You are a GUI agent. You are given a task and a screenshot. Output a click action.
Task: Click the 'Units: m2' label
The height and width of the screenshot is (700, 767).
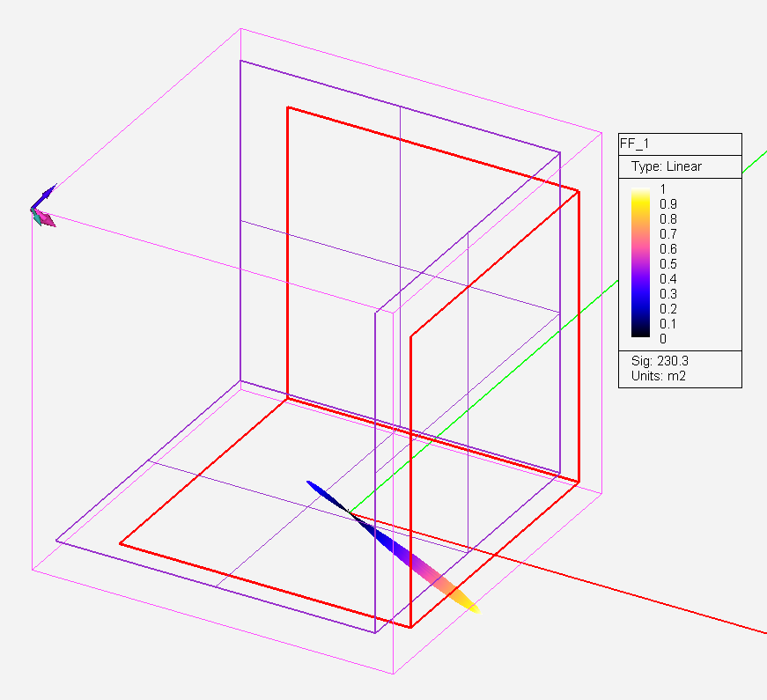click(659, 376)
